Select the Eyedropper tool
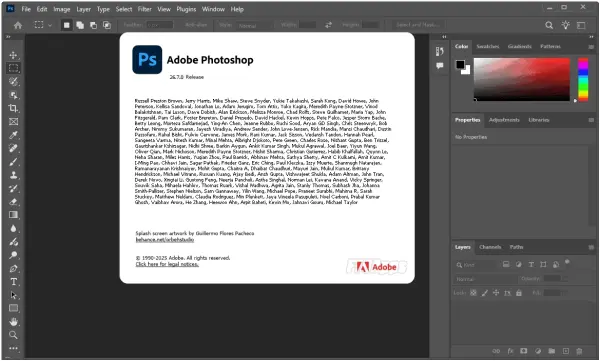The height and width of the screenshot is (361, 600). pyautogui.click(x=13, y=135)
